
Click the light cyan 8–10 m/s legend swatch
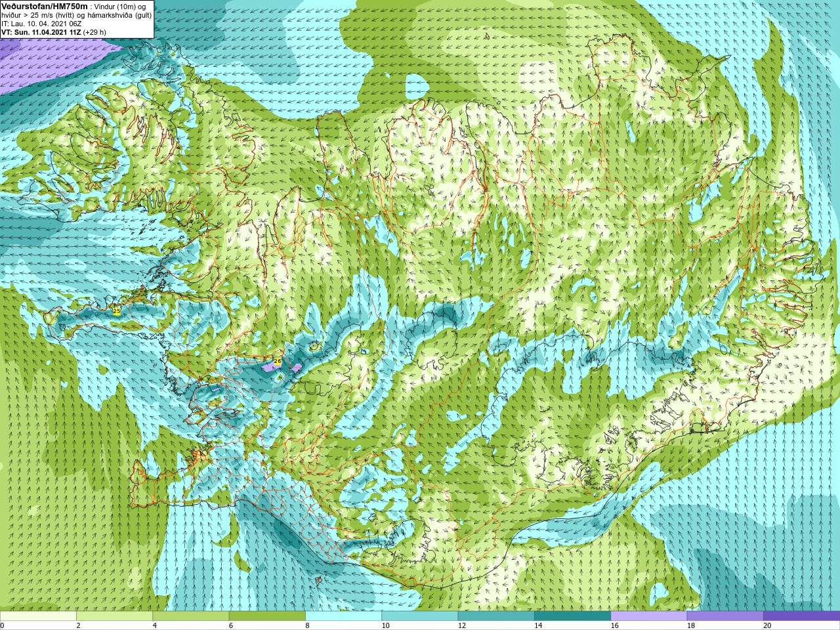point(343,616)
